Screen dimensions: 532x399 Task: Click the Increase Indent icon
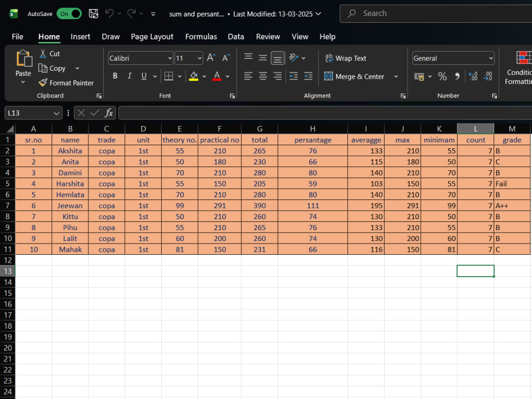308,76
